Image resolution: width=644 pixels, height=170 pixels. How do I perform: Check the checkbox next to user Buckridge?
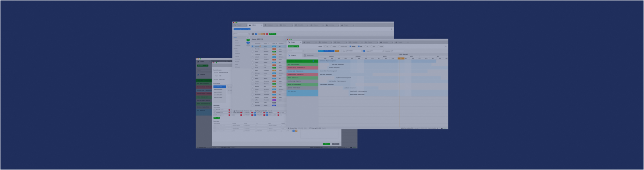click(252, 49)
